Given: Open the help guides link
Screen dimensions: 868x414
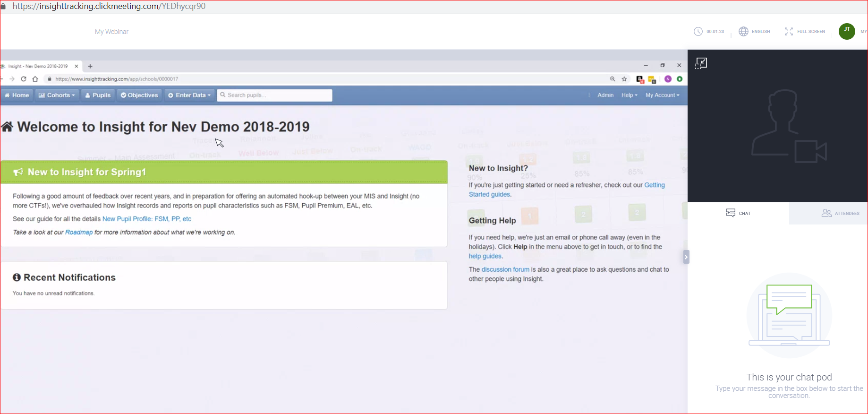Looking at the screenshot, I should click(485, 256).
